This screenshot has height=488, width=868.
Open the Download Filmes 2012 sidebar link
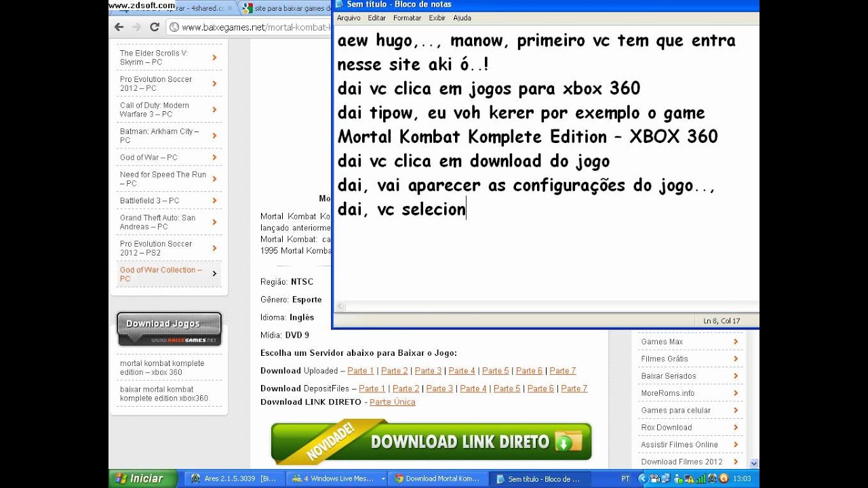[x=682, y=462]
